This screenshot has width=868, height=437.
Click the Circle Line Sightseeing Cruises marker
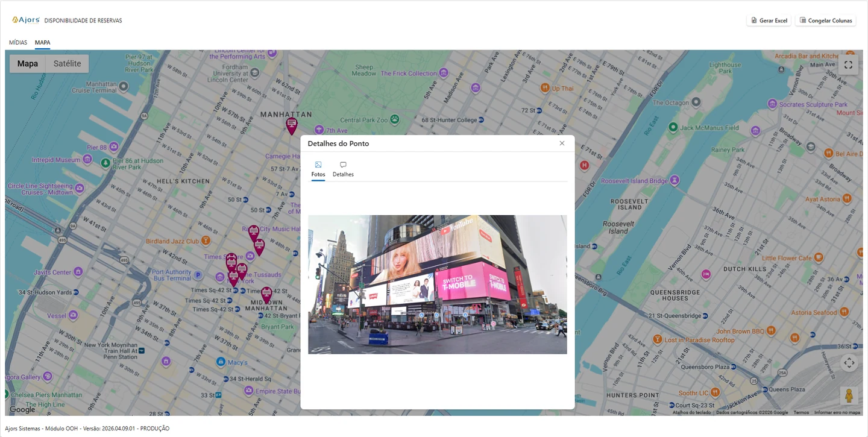(80, 189)
